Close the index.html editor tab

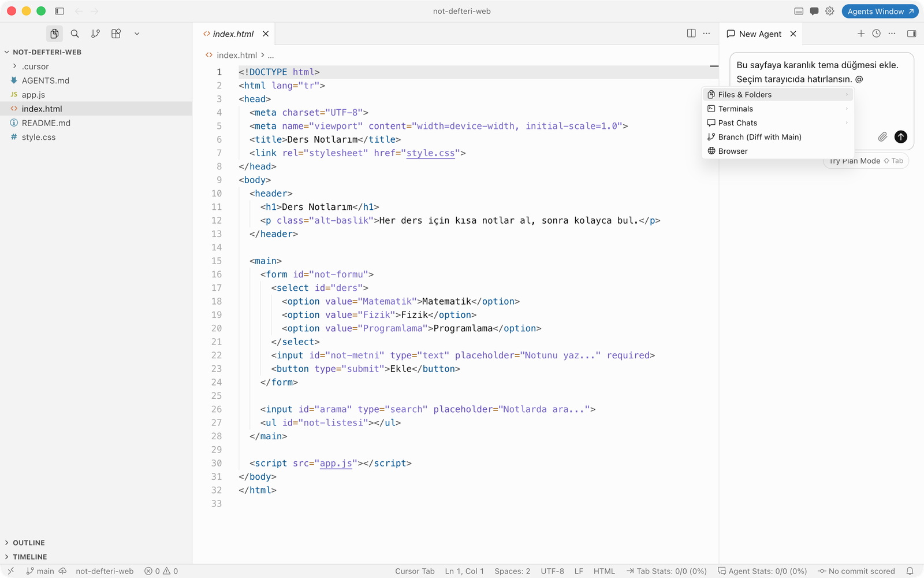pyautogui.click(x=266, y=34)
